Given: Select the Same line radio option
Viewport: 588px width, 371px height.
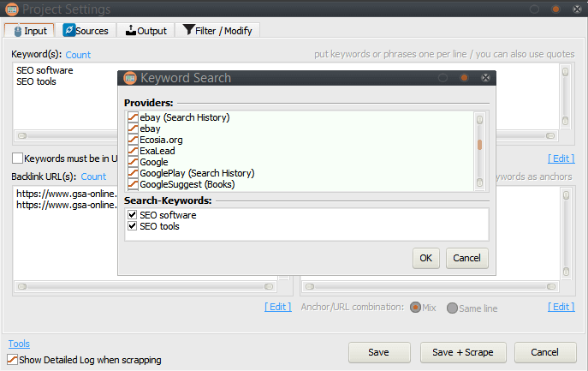Looking at the screenshot, I should (452, 308).
